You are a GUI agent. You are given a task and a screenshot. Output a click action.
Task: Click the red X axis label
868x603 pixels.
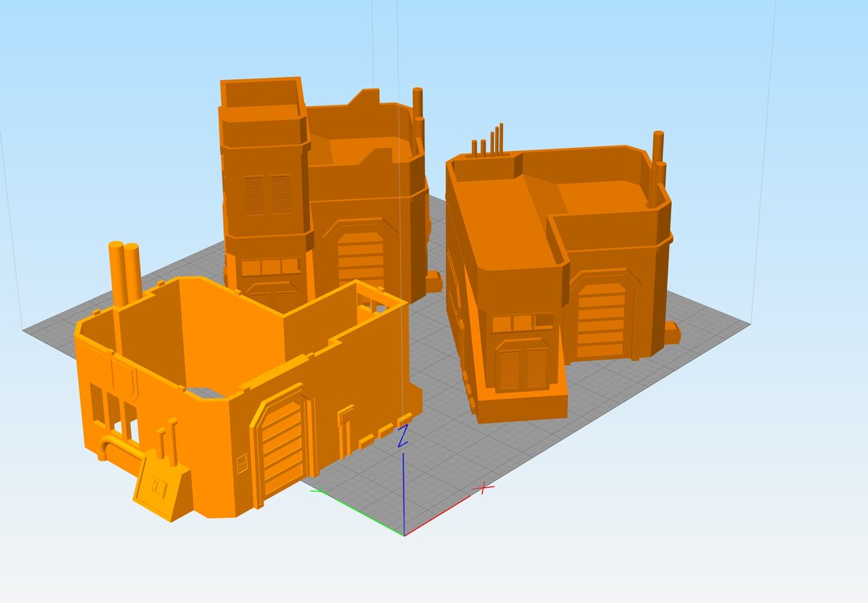tap(485, 488)
